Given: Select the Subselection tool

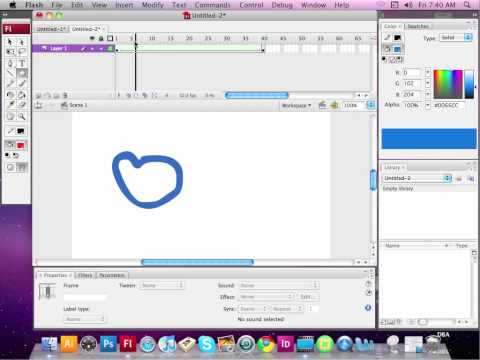Looking at the screenshot, I should coord(22,42).
